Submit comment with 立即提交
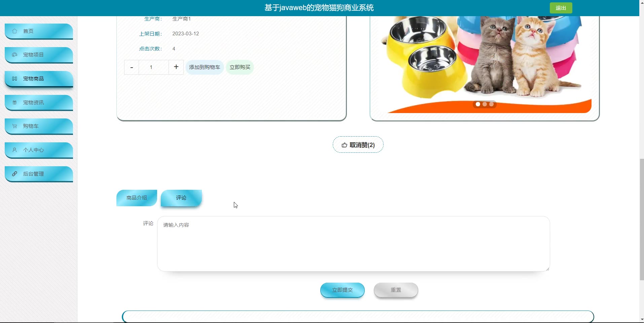The image size is (644, 323). tap(343, 290)
